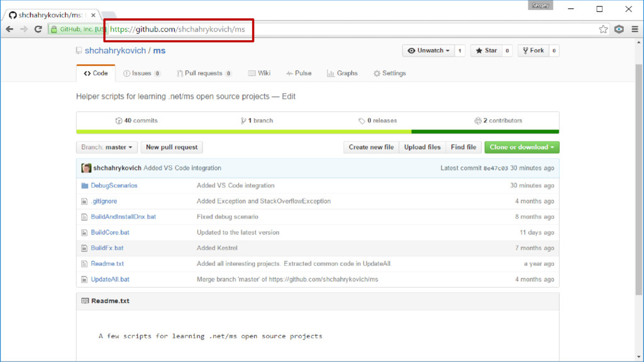Click the Sergey profile button in title bar
The image size is (644, 362).
click(x=540, y=5)
